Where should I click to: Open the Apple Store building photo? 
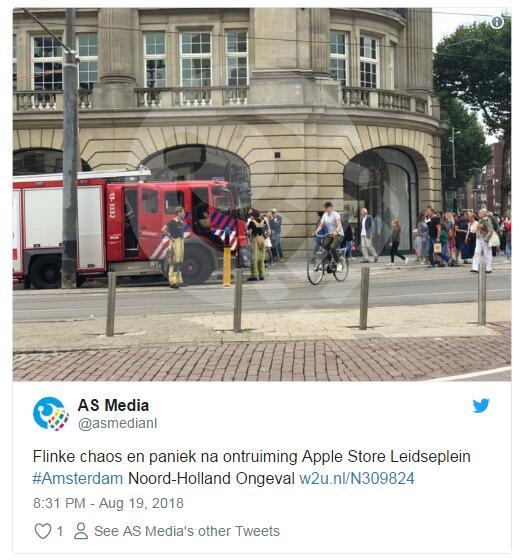(262, 195)
